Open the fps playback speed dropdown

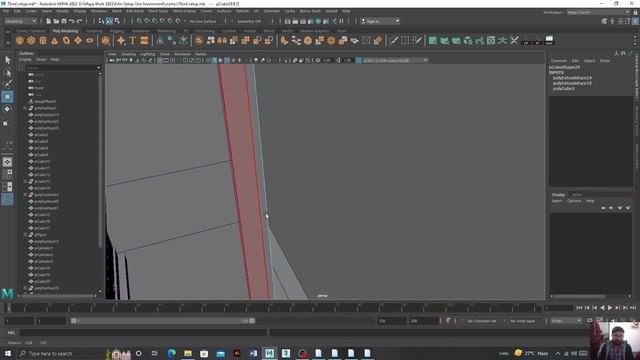566,321
